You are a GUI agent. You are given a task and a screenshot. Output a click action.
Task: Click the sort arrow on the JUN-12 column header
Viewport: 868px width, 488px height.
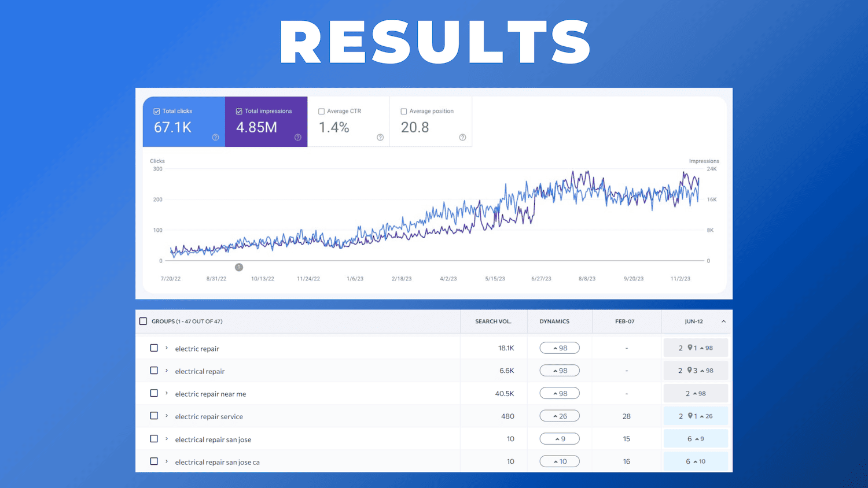(723, 321)
